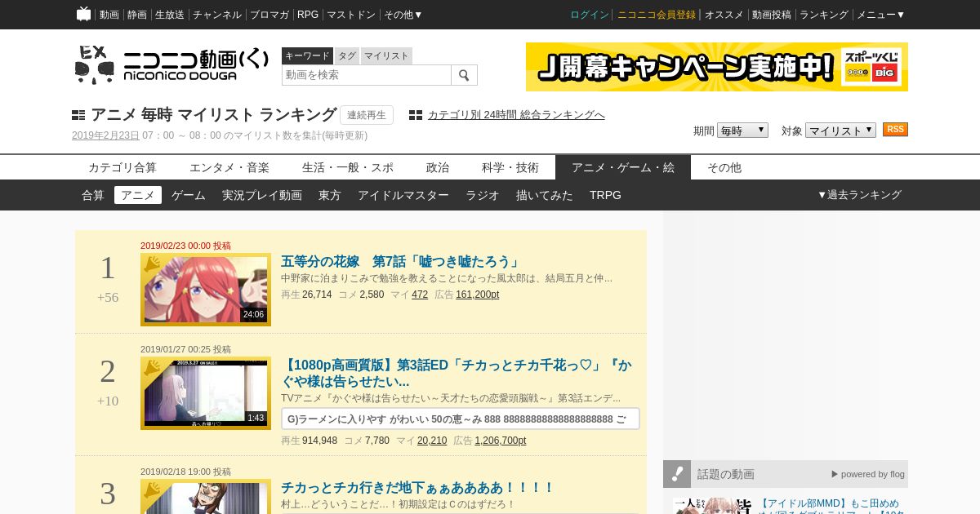Image resolution: width=980 pixels, height=514 pixels.
Task: Expand ▼過去ランキング
Action: (x=859, y=195)
